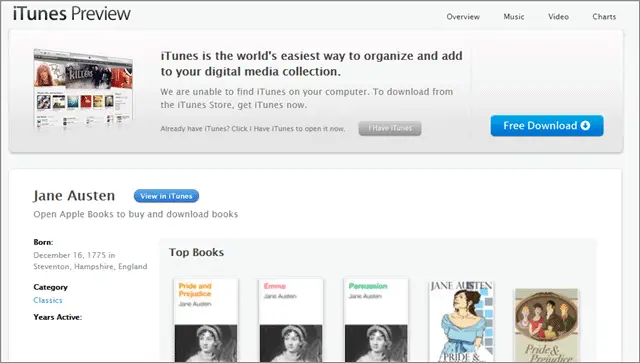Select the Top Books heading

click(x=196, y=252)
